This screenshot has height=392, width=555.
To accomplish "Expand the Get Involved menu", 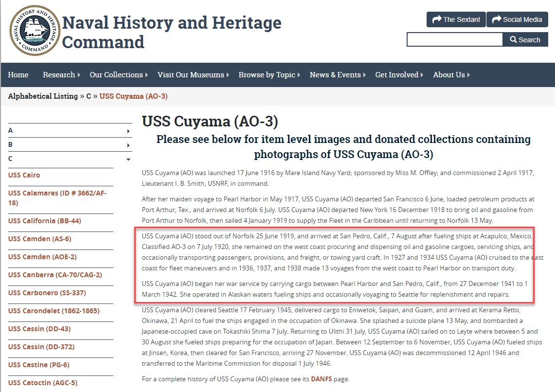I will tap(399, 75).
